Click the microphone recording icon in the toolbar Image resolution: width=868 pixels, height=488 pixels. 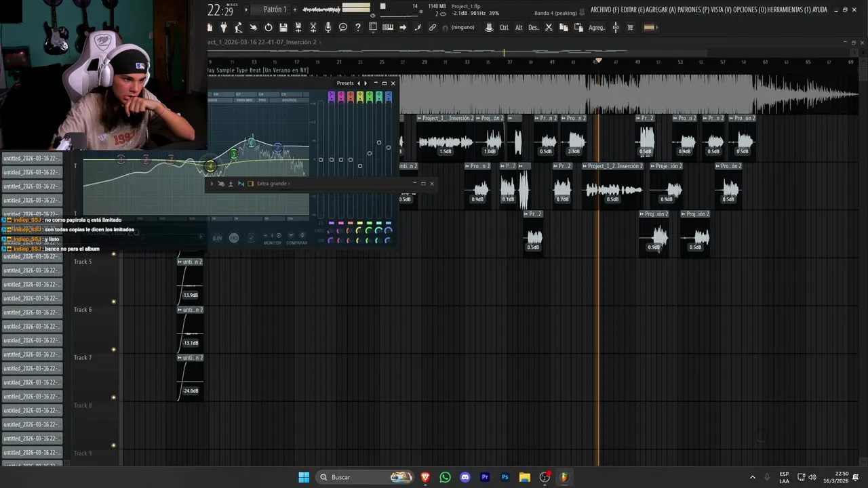(x=328, y=27)
